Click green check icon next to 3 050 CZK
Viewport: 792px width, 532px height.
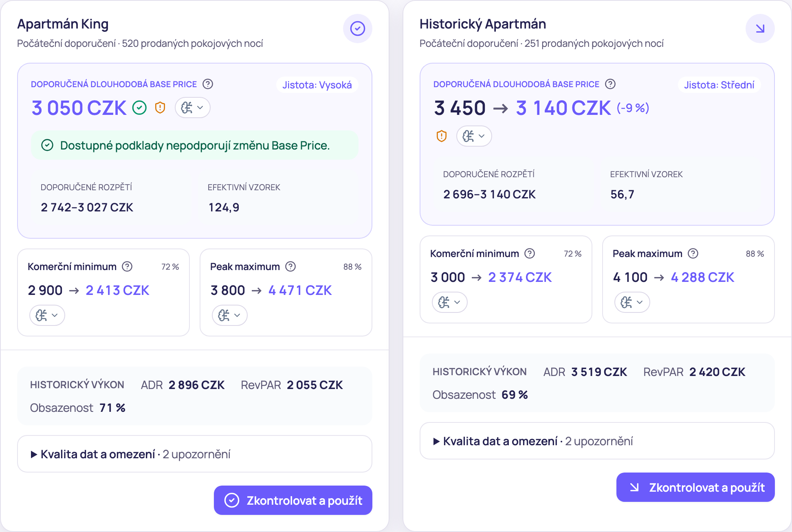click(x=139, y=108)
